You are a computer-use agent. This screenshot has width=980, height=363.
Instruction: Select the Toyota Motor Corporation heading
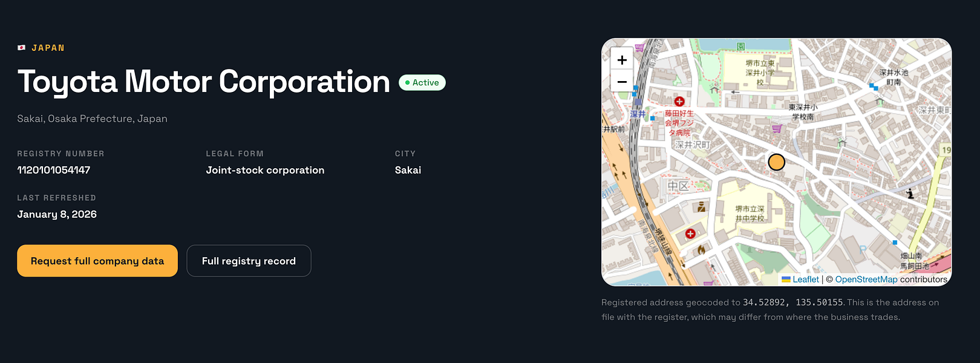click(x=204, y=82)
